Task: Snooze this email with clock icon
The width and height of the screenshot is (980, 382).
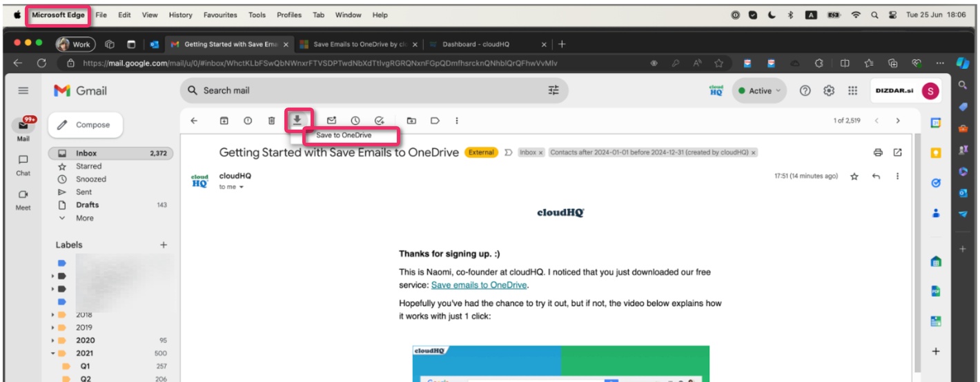Action: (x=355, y=121)
